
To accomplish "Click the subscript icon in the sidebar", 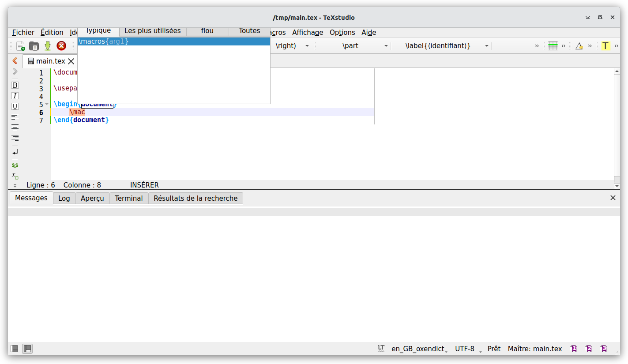I will pos(15,176).
